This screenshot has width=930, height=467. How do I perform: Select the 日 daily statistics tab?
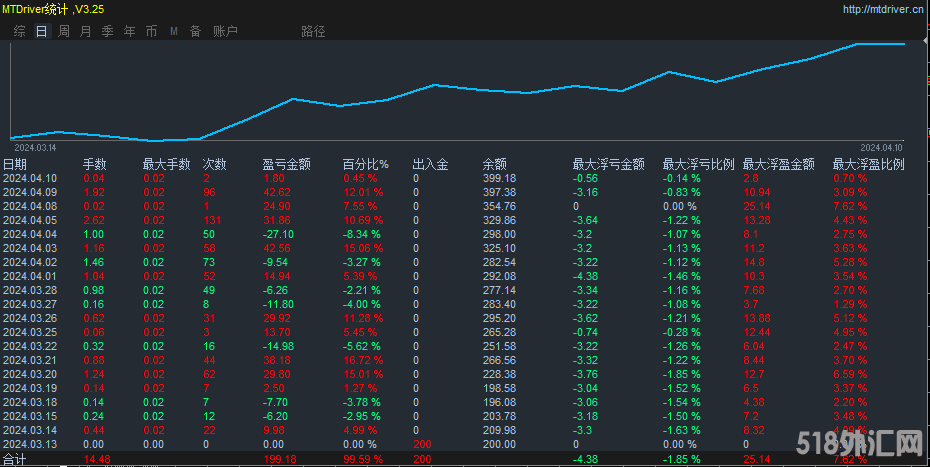(x=41, y=31)
